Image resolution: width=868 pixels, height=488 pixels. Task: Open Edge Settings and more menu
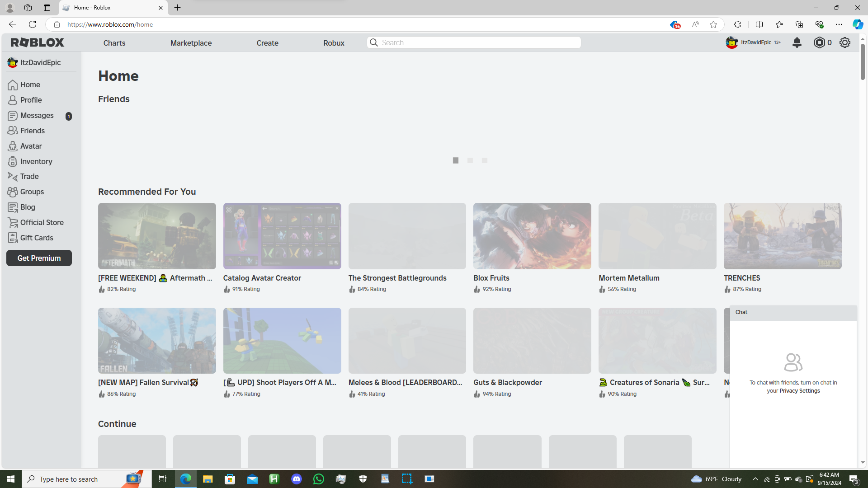pos(839,24)
